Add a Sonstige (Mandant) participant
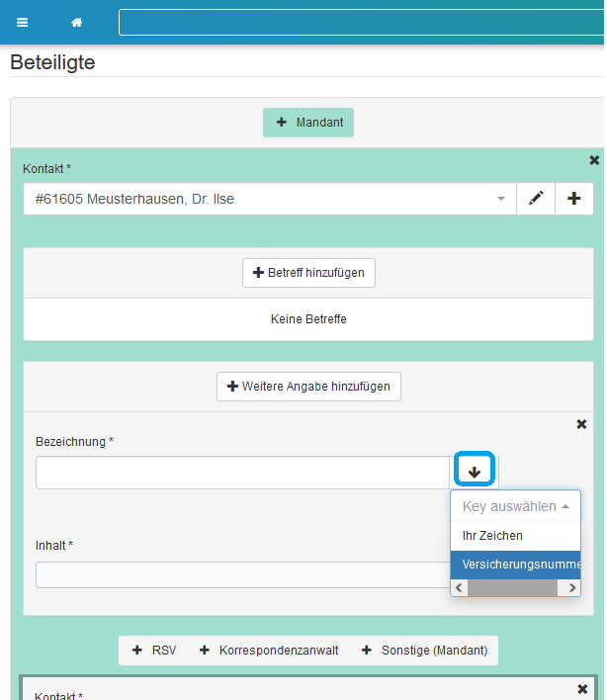Screen dimensions: 607x700 [x=427, y=651]
